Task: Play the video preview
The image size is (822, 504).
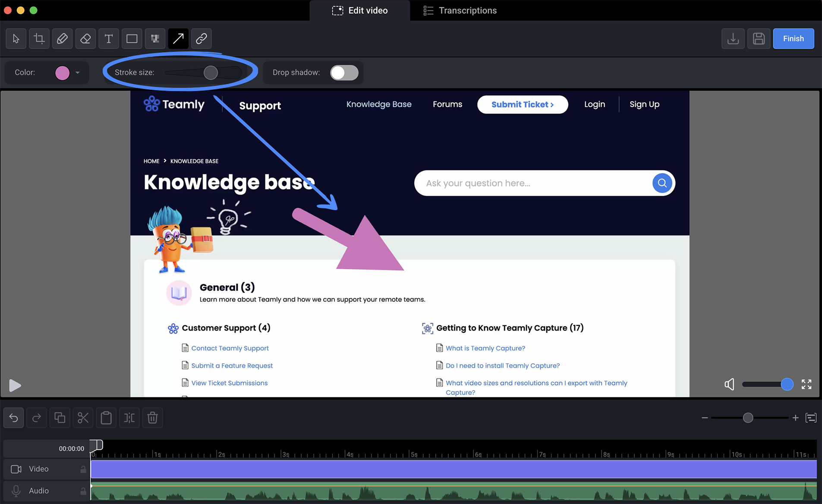Action: (15, 385)
